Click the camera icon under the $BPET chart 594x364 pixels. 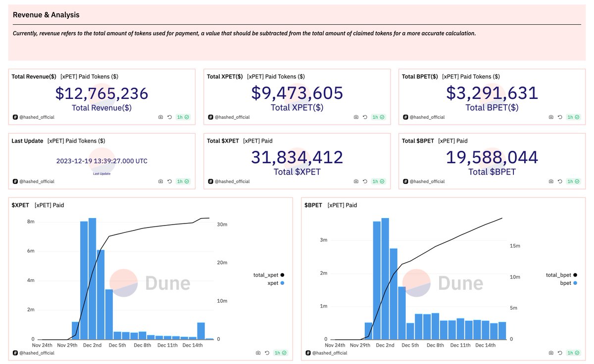coord(551,353)
